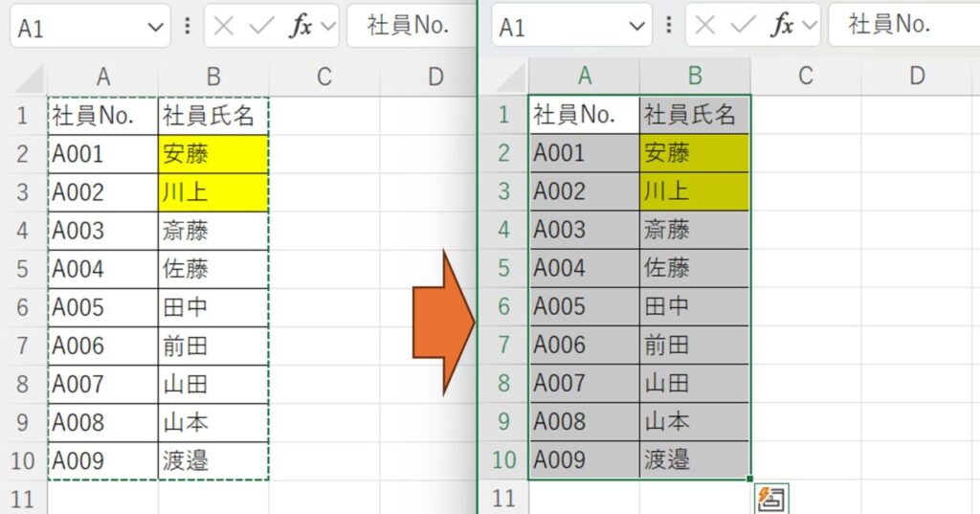Expand fx dropdown chevron in left formula bar
This screenshot has width=980, height=514.
tap(328, 27)
